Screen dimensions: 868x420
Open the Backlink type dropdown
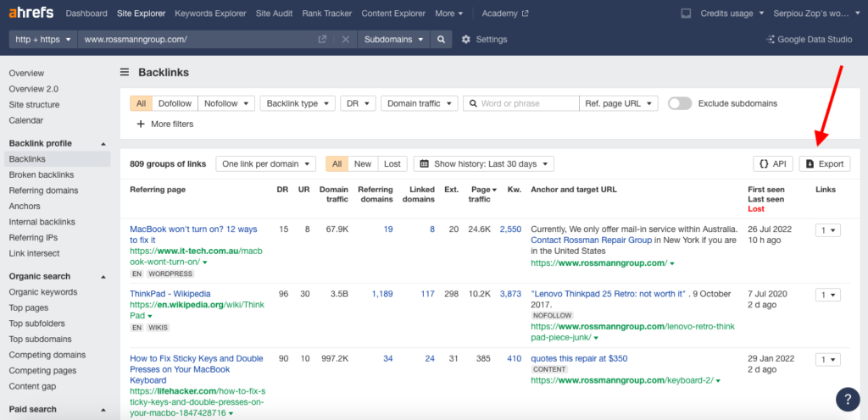tap(298, 103)
